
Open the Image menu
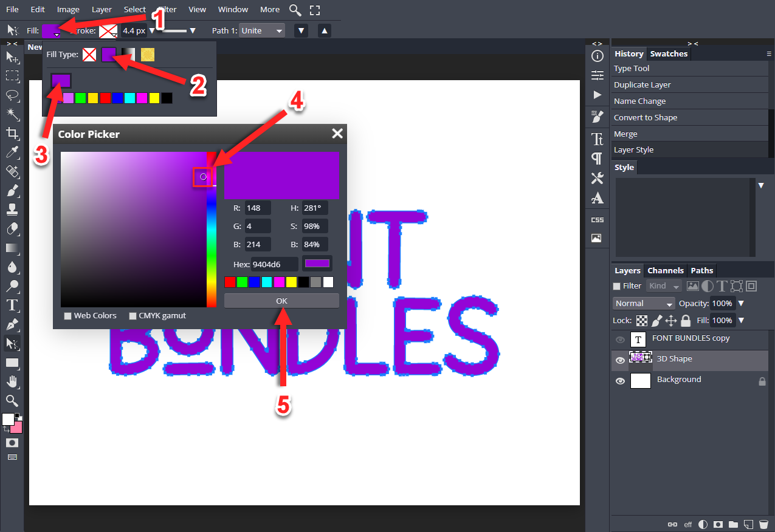pos(68,10)
